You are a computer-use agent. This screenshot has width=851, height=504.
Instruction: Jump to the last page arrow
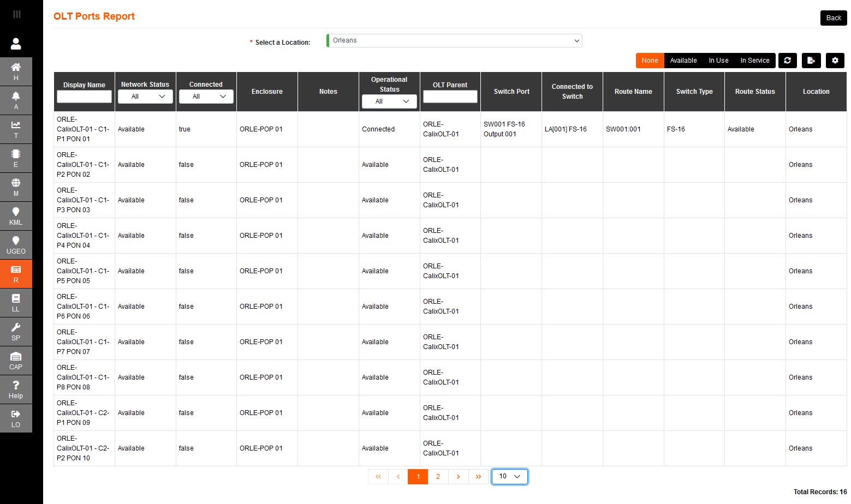[x=478, y=477]
